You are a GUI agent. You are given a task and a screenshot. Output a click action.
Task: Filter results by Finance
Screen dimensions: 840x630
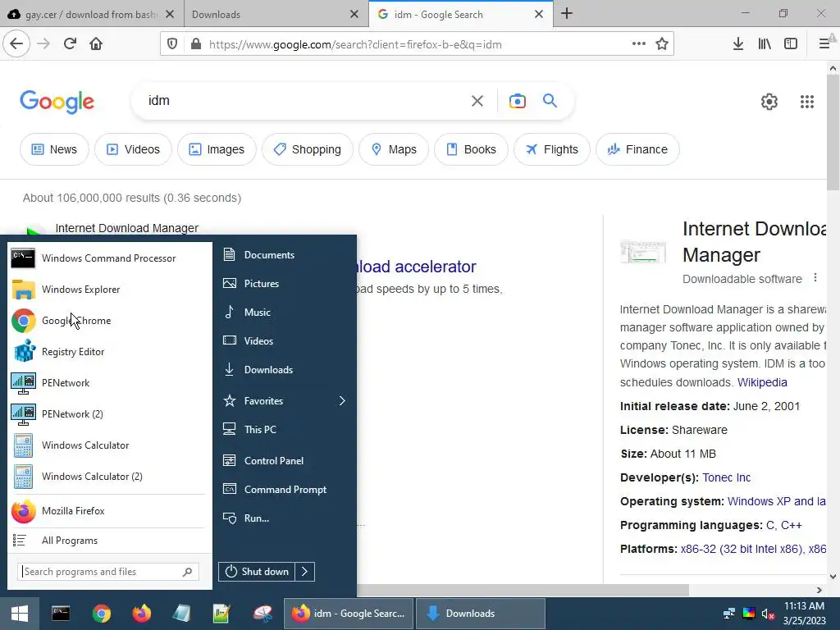637,149
